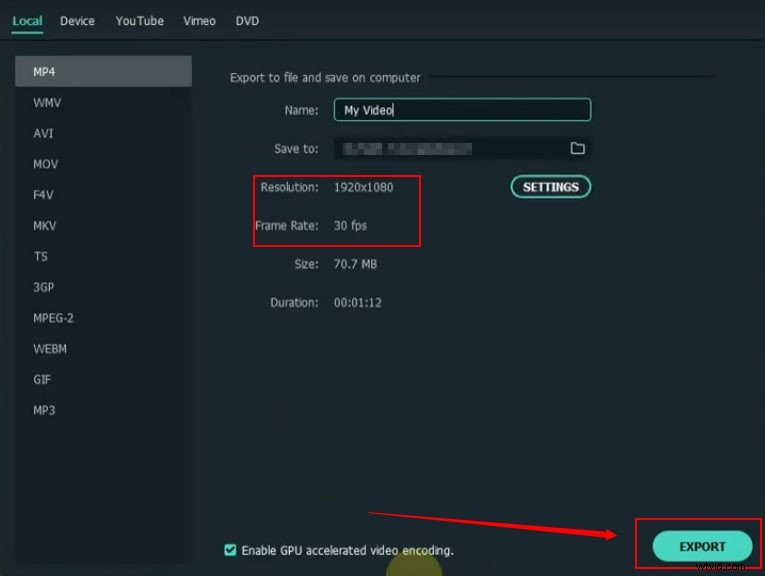Disable GPU accelerated video encoding checkbox

[230, 550]
